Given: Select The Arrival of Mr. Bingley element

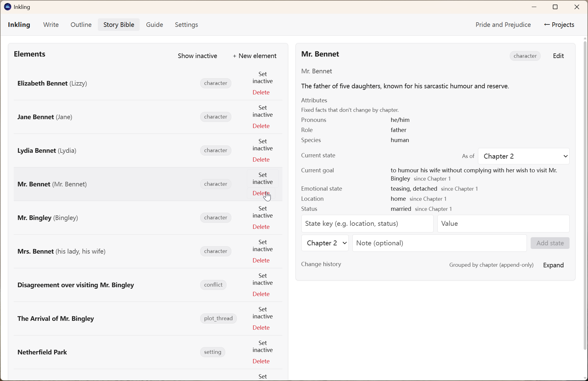Looking at the screenshot, I should click(148, 319).
